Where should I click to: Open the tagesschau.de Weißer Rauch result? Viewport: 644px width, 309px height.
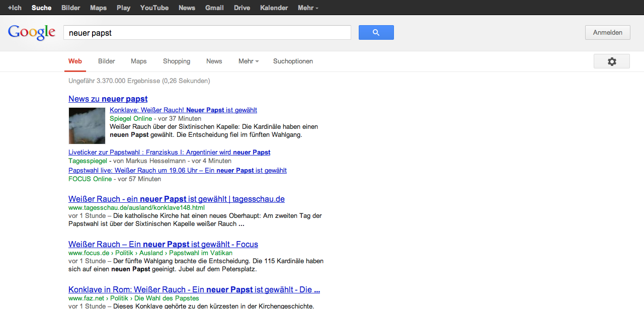tap(177, 199)
